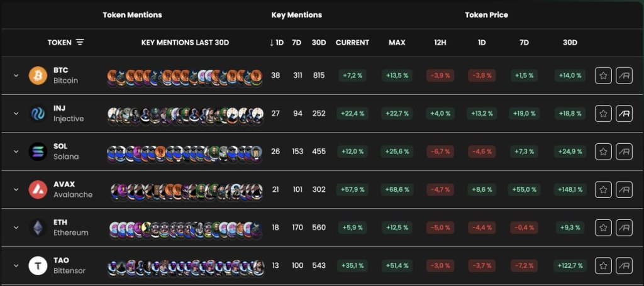Image resolution: width=644 pixels, height=286 pixels.
Task: Click the Bittensor TAO logo
Action: [x=38, y=266]
